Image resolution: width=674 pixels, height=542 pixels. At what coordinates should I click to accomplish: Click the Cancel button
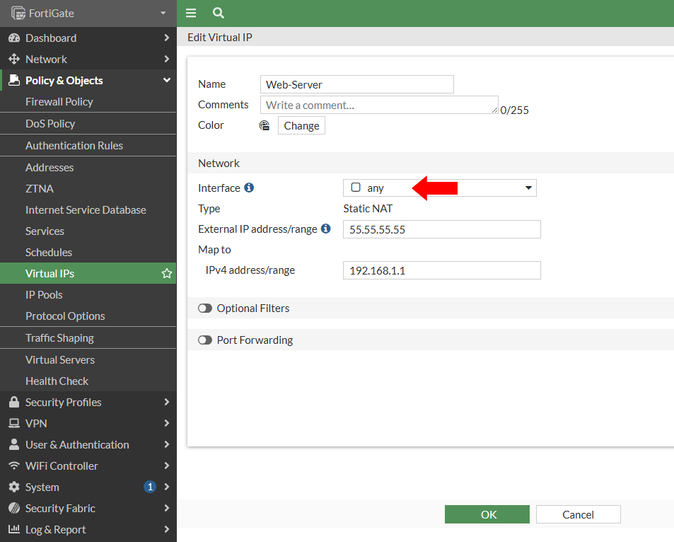pos(578,514)
